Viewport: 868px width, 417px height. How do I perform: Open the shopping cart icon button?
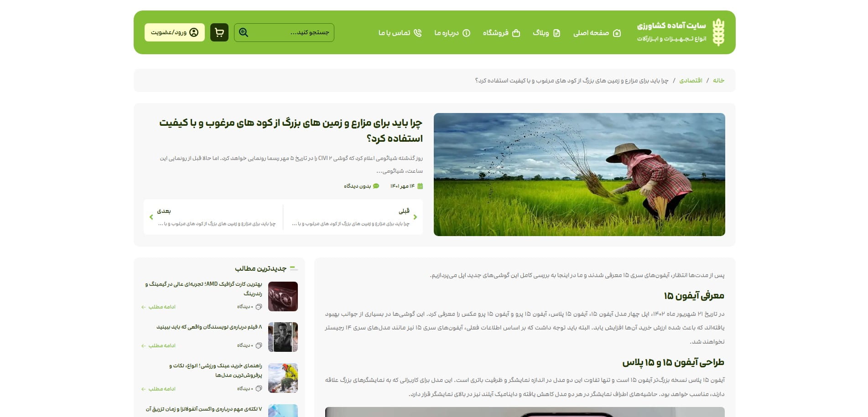(x=219, y=32)
